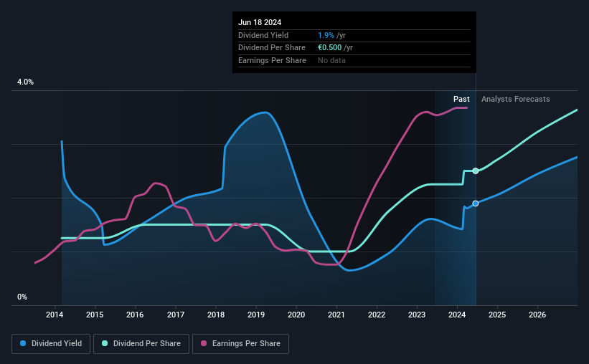Click the 4.0% y-axis label

(25, 82)
